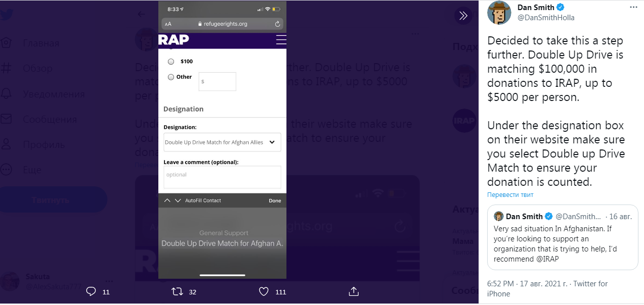This screenshot has height=305, width=644.
Task: Open the quoted tweet from 16 авг.
Action: [x=563, y=237]
